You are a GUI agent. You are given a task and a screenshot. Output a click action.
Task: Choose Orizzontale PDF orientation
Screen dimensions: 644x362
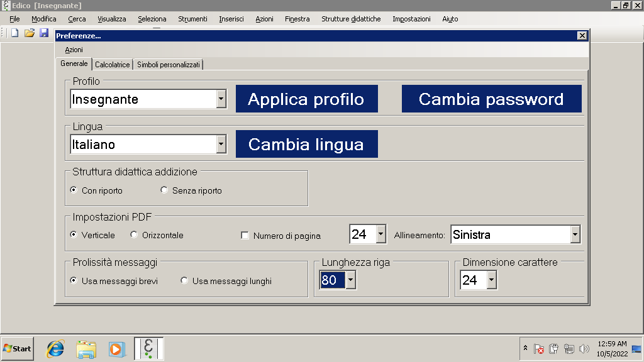(134, 235)
